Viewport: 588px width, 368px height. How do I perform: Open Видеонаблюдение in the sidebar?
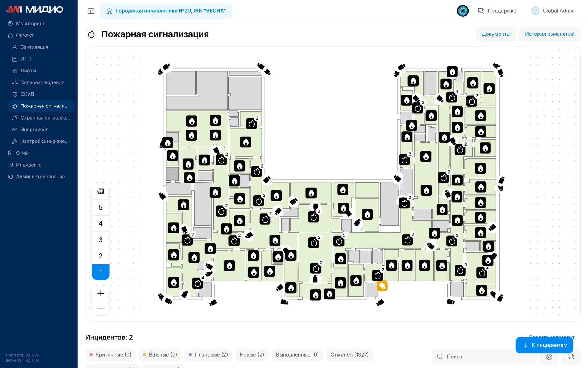(42, 82)
